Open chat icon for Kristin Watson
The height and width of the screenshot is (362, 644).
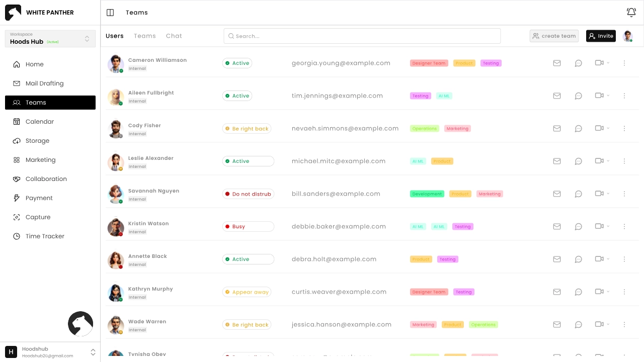point(579,227)
